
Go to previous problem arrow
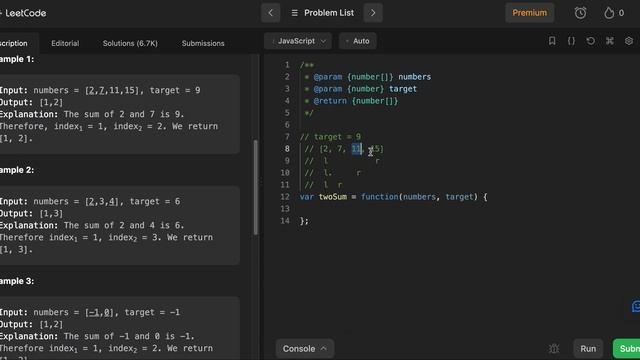pyautogui.click(x=271, y=13)
